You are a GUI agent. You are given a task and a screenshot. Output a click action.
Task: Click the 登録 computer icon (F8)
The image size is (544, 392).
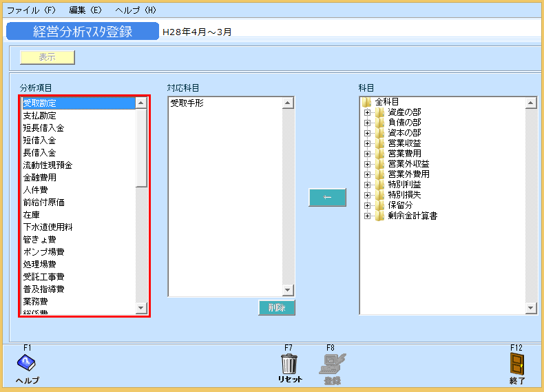point(333,364)
